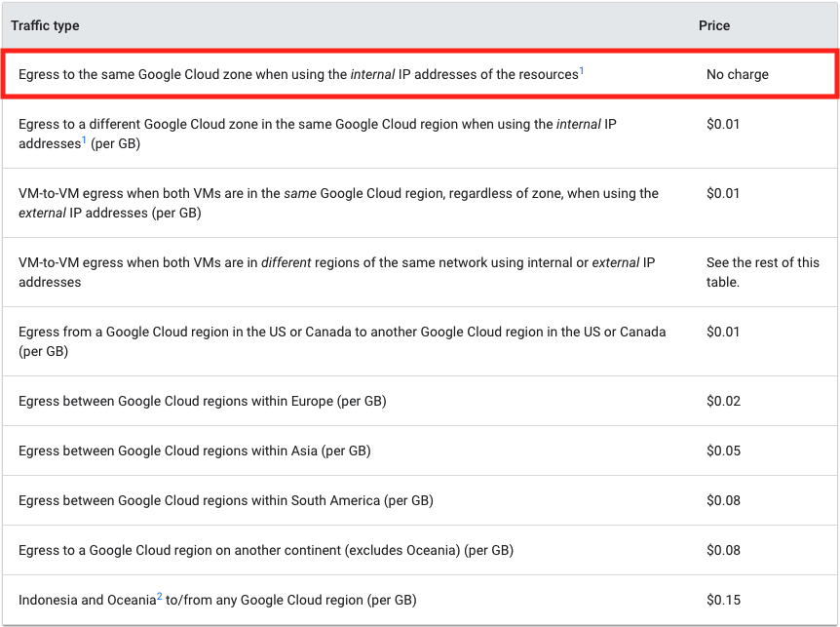Click $0.08 price for another continent egress

tap(723, 550)
